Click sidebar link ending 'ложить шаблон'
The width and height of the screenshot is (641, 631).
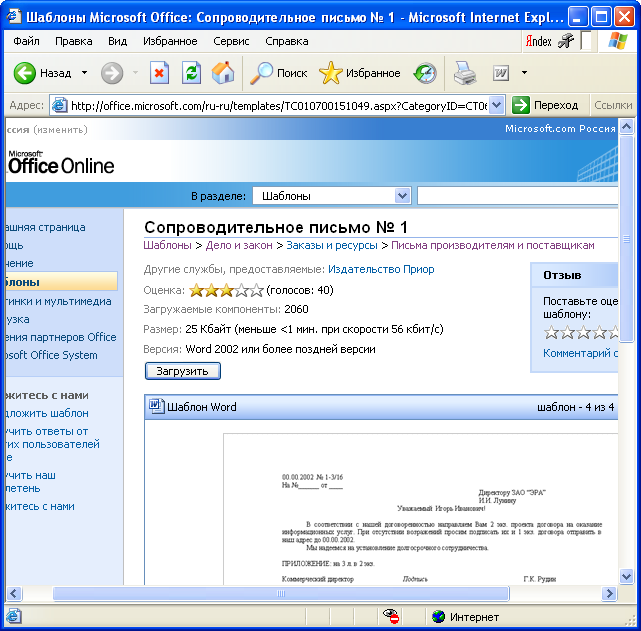coord(47,413)
